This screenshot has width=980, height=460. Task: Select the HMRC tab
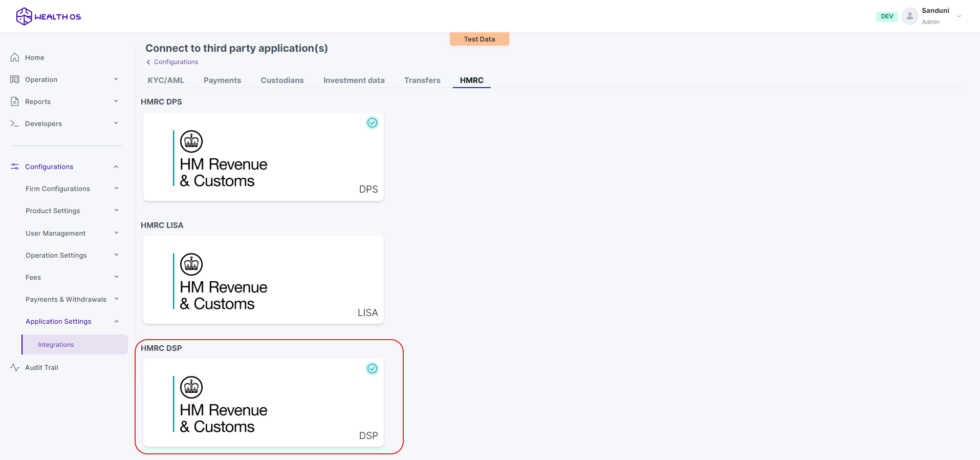pyautogui.click(x=471, y=80)
